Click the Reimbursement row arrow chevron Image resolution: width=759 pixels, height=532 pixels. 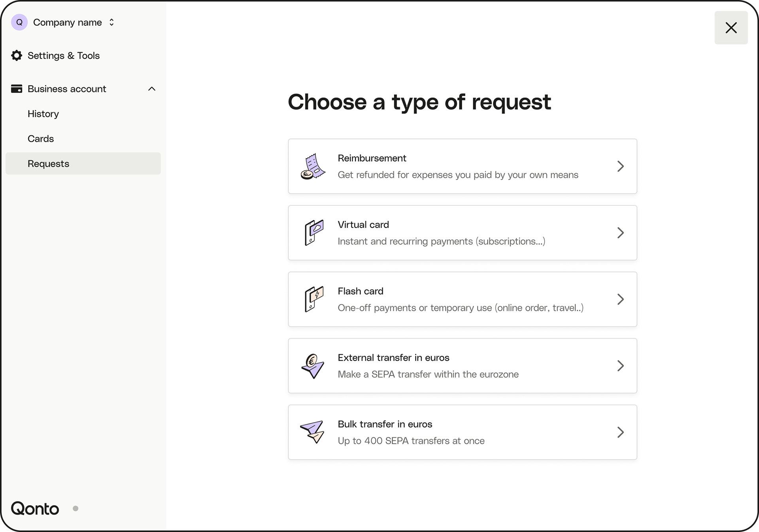click(620, 166)
